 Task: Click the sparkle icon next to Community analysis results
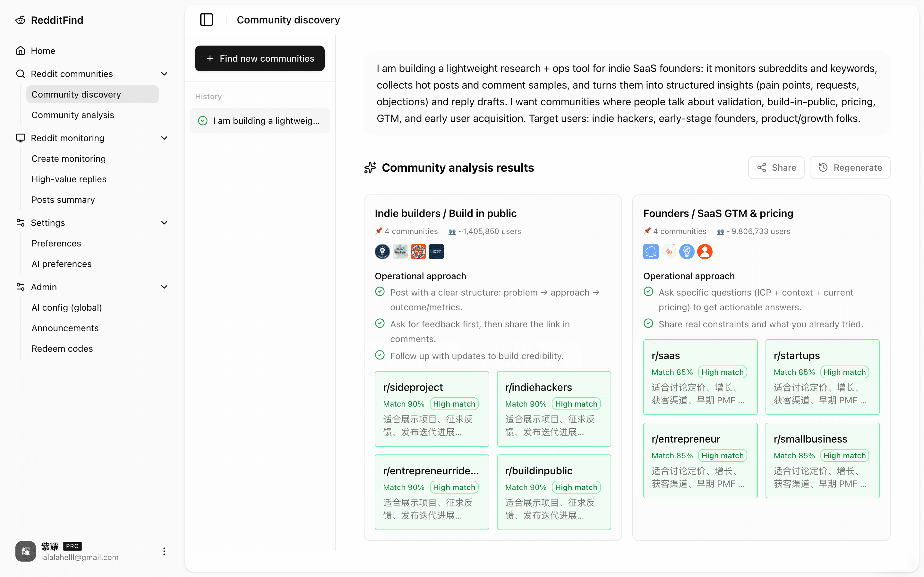coord(370,168)
